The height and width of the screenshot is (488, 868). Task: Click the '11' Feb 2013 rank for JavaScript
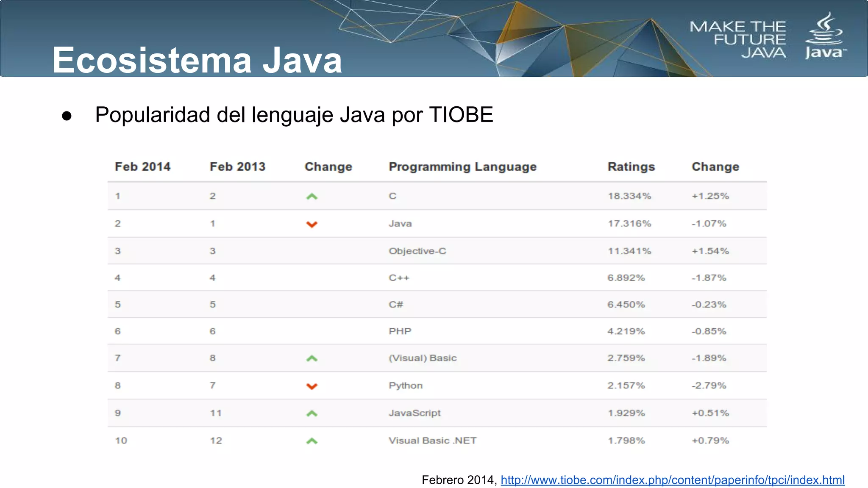(216, 413)
